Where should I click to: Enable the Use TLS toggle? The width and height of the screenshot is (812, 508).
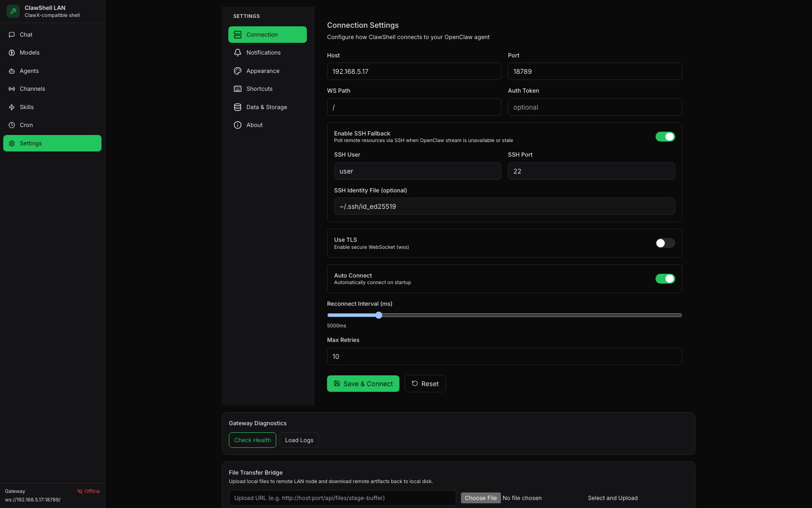pyautogui.click(x=665, y=243)
